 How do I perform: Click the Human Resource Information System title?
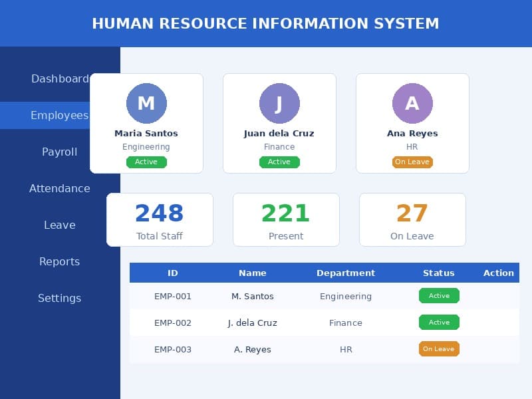(x=265, y=23)
